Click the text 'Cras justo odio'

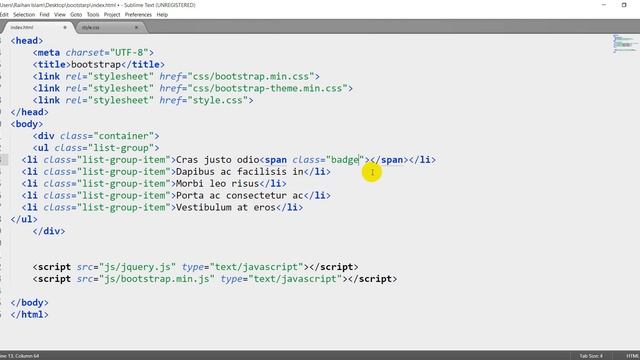click(218, 160)
